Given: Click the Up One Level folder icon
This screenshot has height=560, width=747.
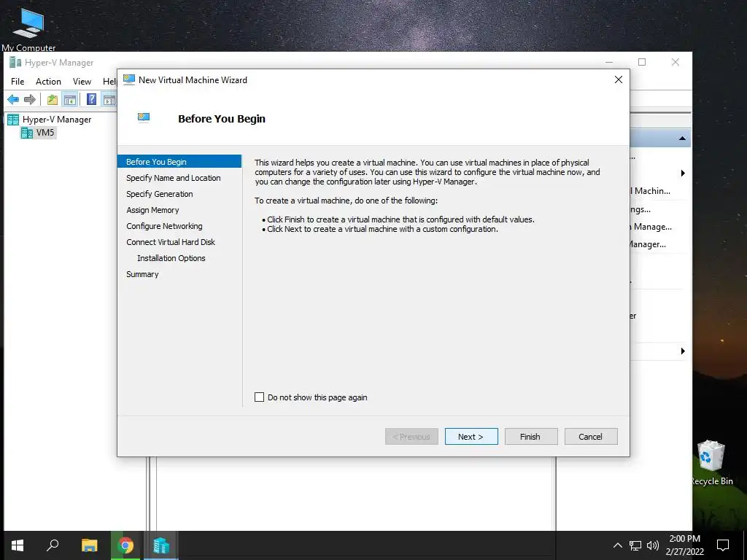Looking at the screenshot, I should click(x=52, y=99).
